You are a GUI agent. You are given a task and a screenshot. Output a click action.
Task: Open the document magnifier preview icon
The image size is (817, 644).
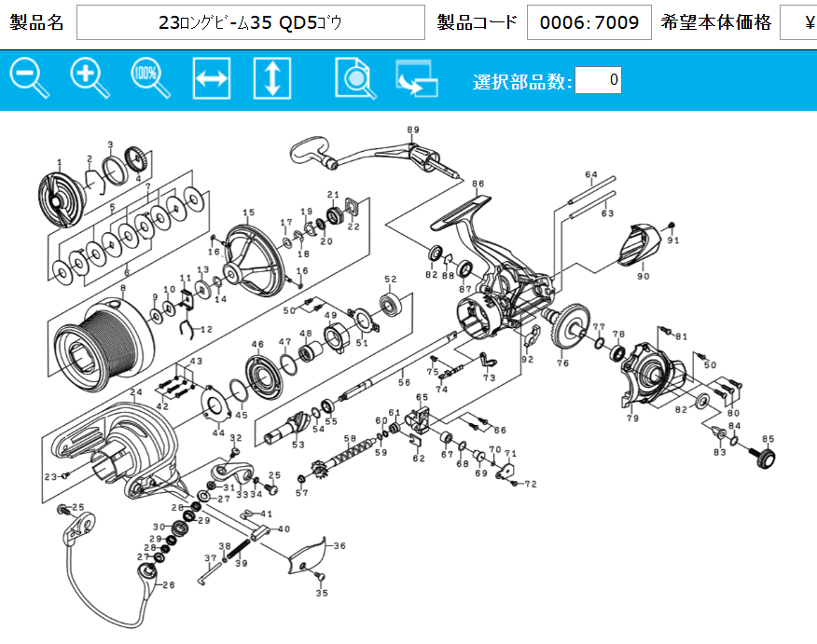click(x=355, y=78)
